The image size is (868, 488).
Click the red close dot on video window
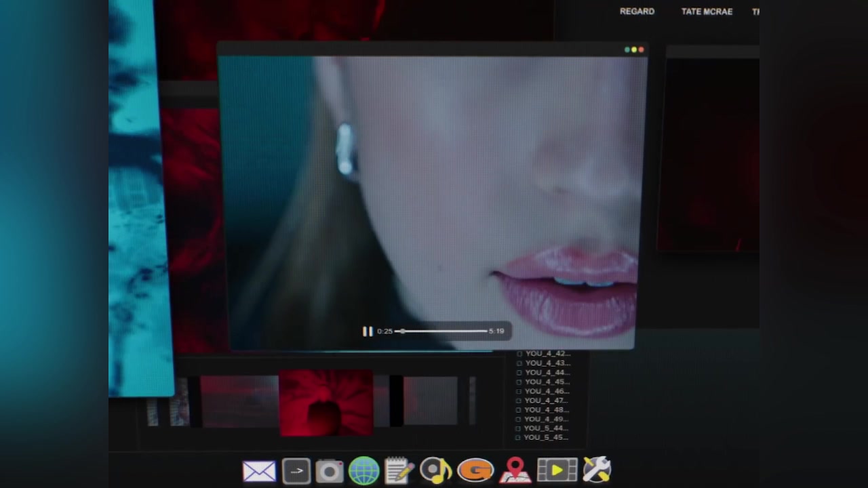pyautogui.click(x=642, y=49)
